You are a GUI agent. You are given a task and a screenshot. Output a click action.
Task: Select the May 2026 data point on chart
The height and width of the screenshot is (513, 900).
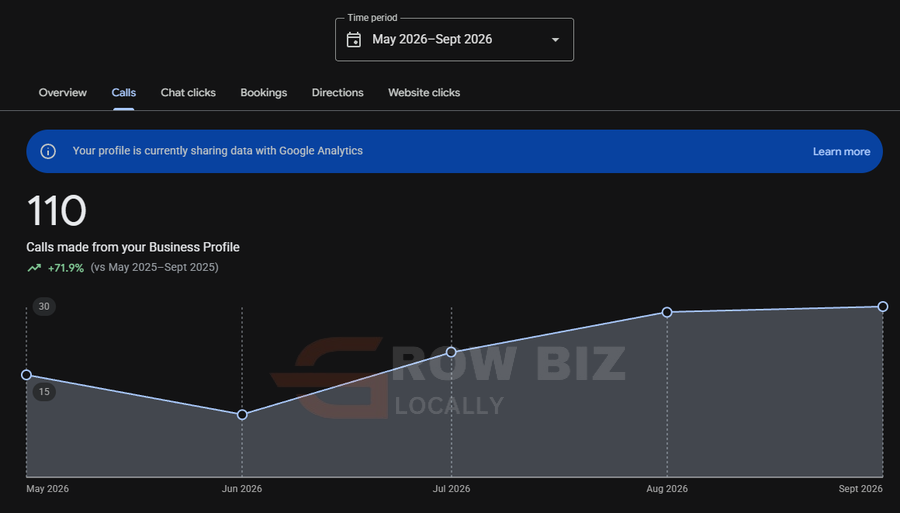[x=26, y=375]
